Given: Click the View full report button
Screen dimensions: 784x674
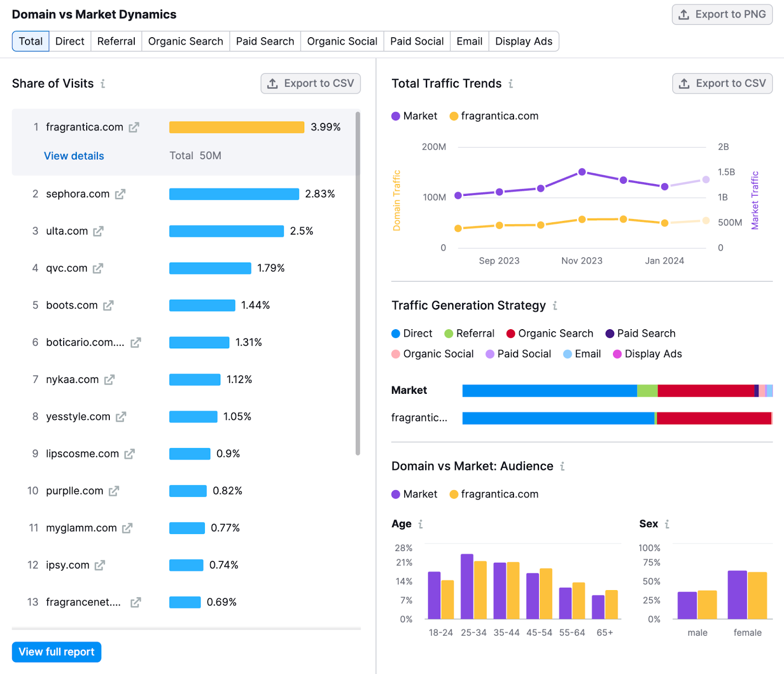Looking at the screenshot, I should pos(56,652).
